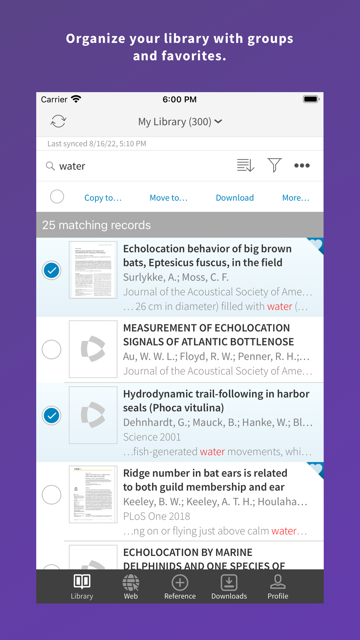The height and width of the screenshot is (640, 360).
Task: Tap the Download action link
Action: 235,198
